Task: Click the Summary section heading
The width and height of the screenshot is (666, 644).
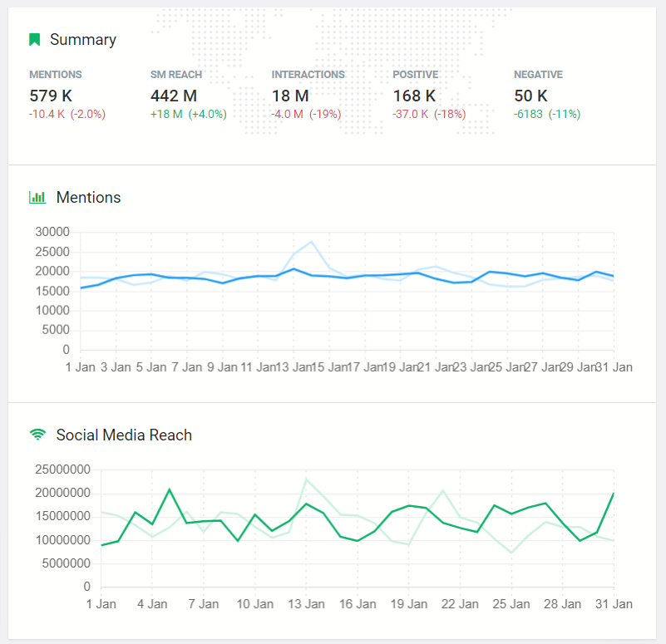Action: 84,39
